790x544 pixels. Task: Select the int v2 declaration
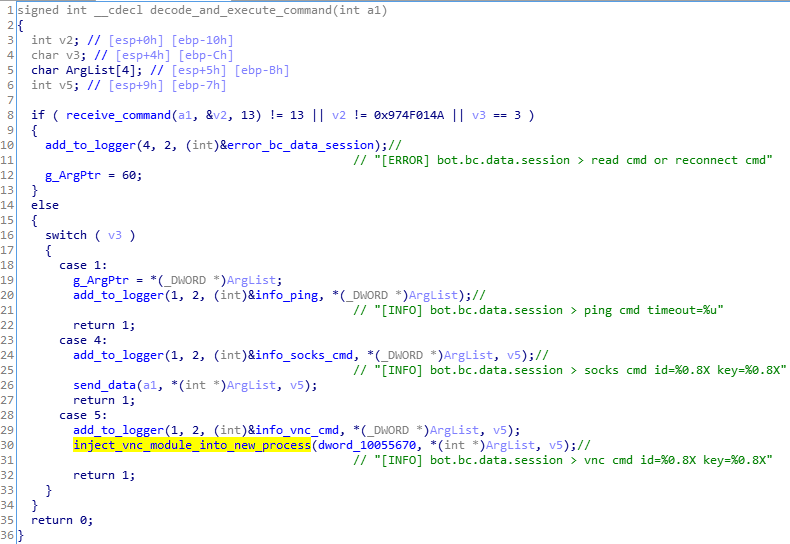55,40
